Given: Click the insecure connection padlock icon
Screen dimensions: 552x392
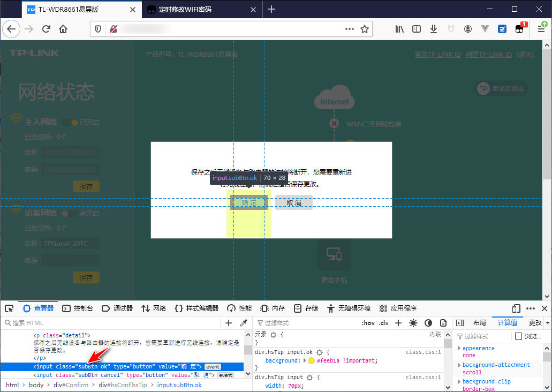Looking at the screenshot, I should click(114, 29).
